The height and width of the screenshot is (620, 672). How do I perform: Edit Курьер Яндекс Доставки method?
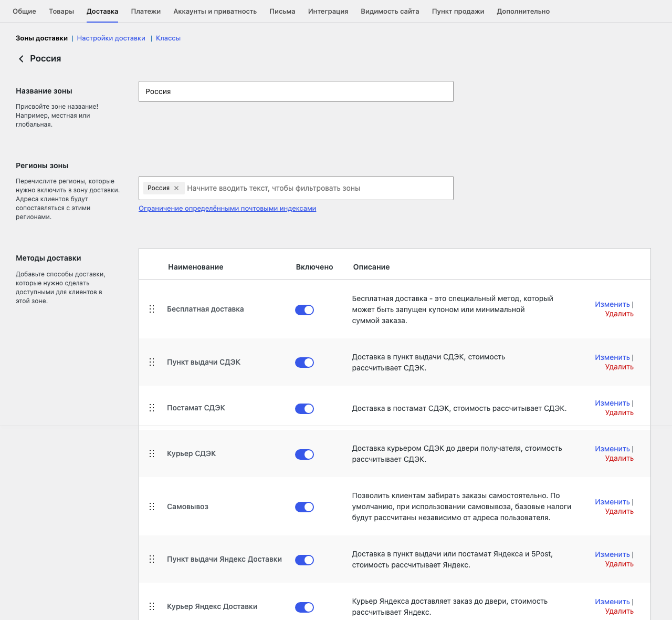pos(612,602)
